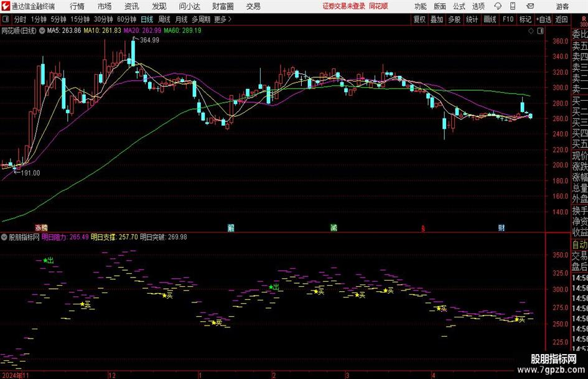Open the 财富圈 menu
Image resolution: width=588 pixels, height=379 pixels.
(223, 6)
